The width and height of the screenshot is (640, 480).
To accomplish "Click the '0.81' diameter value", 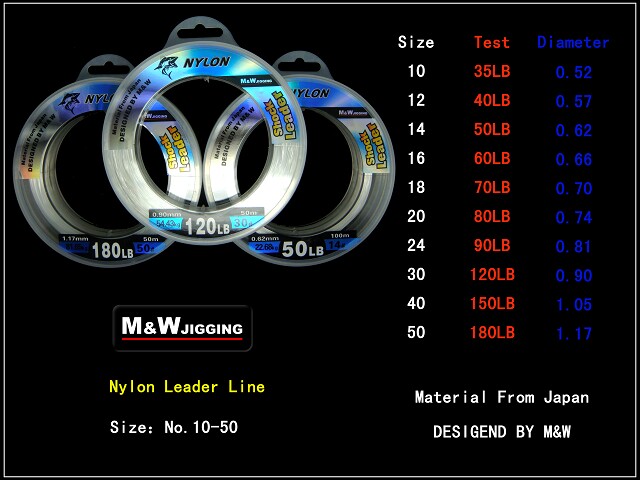I will pyautogui.click(x=573, y=247).
